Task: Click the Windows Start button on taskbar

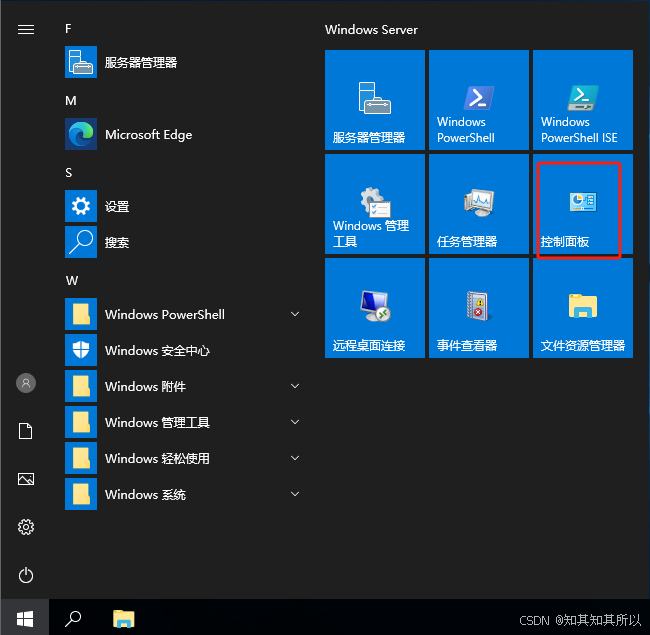Action: click(25, 619)
